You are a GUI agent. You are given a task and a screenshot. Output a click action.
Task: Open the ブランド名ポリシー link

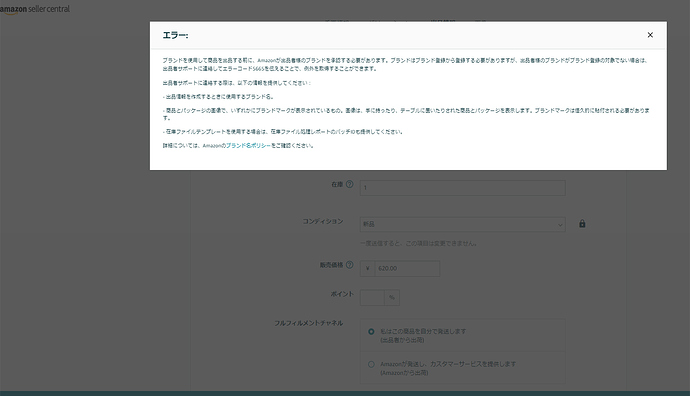[x=248, y=146]
